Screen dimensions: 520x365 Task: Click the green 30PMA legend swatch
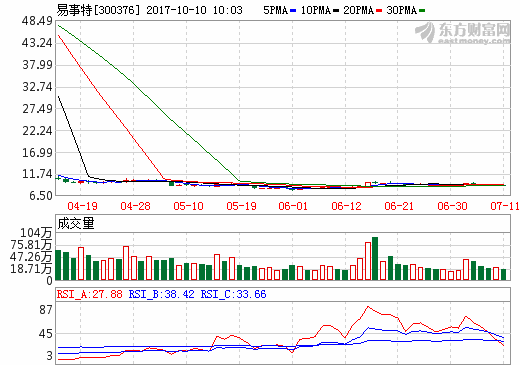[422, 11]
